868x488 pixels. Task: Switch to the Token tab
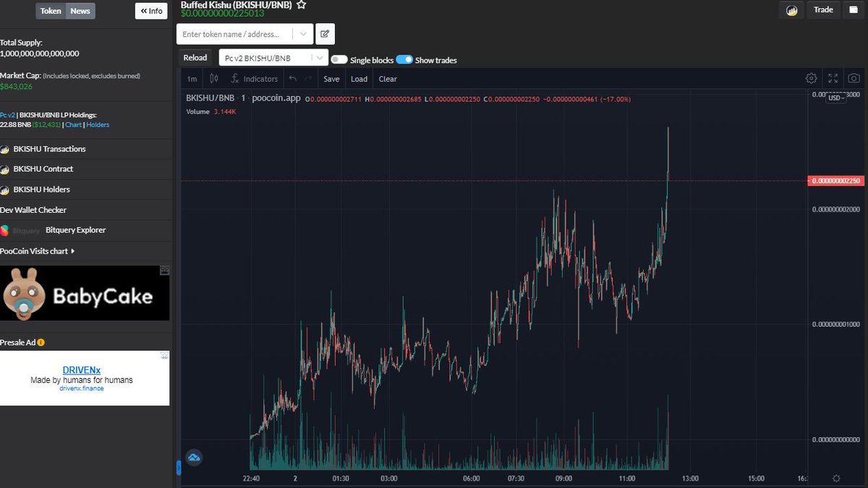point(51,11)
